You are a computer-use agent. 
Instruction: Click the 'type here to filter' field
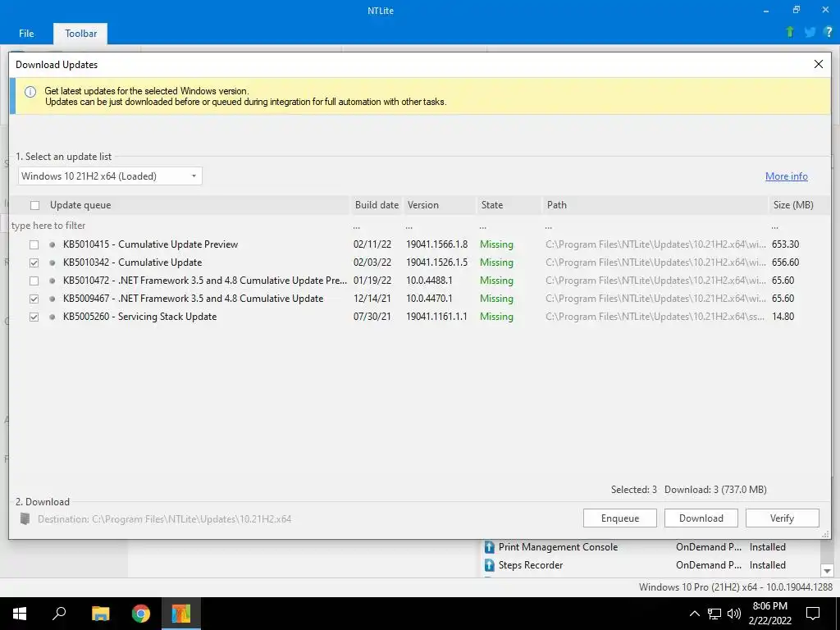(x=180, y=226)
